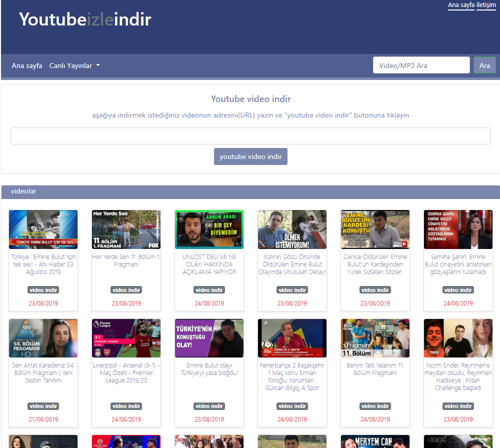Open Sen Anlat Karadeniz 54. Bölüm thumbnail
500x448 pixels.
(x=43, y=338)
